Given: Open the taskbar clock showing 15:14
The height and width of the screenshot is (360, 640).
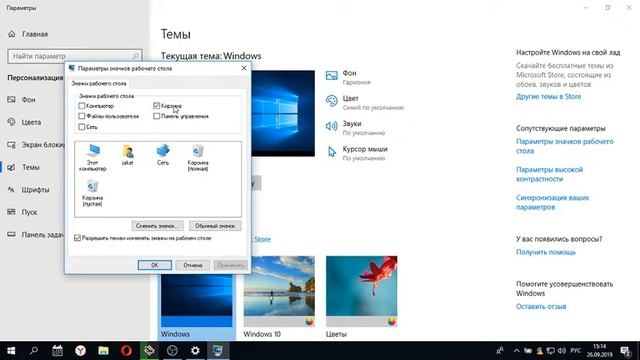Looking at the screenshot, I should [600, 351].
